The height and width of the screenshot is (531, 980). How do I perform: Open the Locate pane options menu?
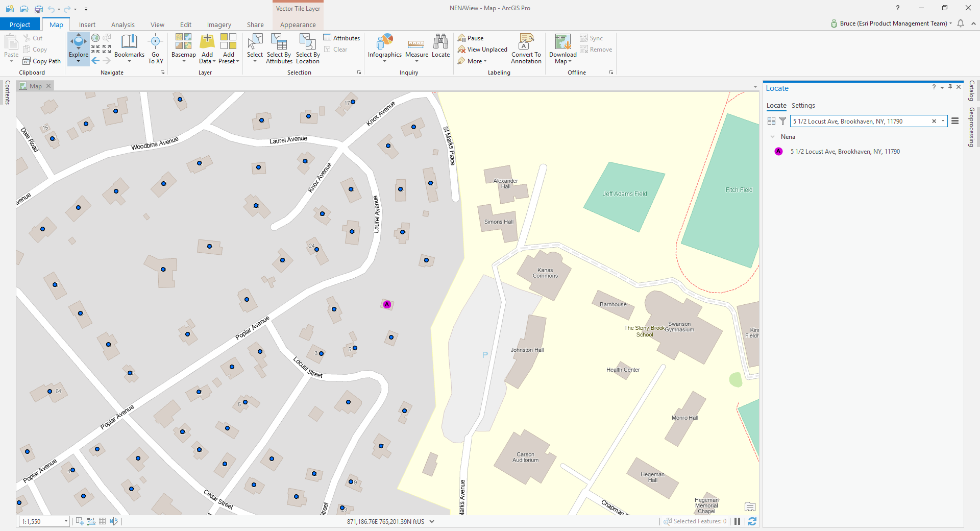point(955,121)
